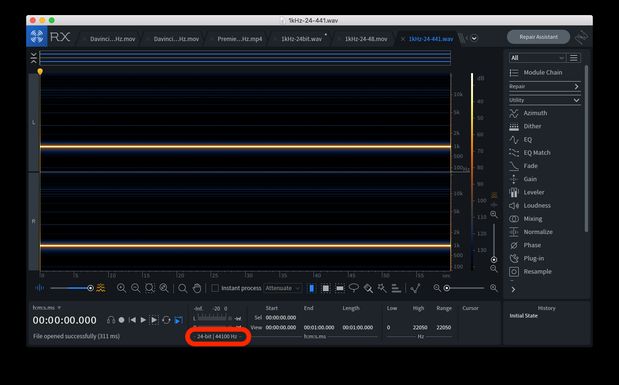Open the All module filter dropdown
The image size is (619, 385).
[x=537, y=58]
